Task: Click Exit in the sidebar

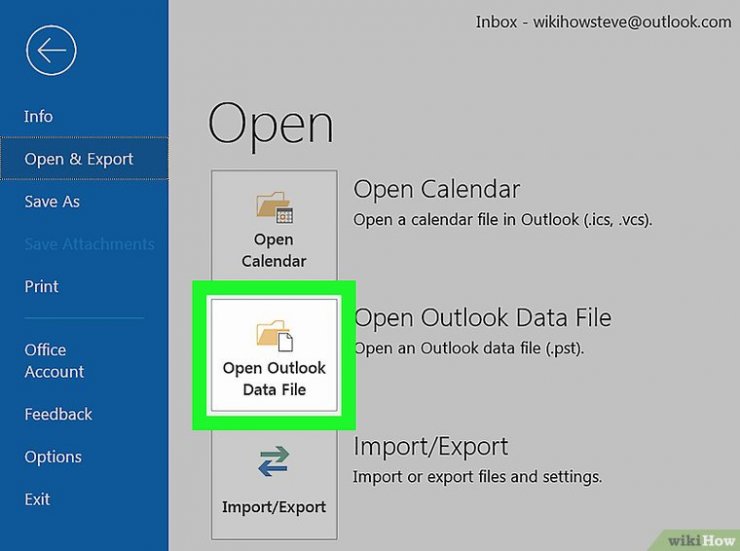Action: point(37,499)
